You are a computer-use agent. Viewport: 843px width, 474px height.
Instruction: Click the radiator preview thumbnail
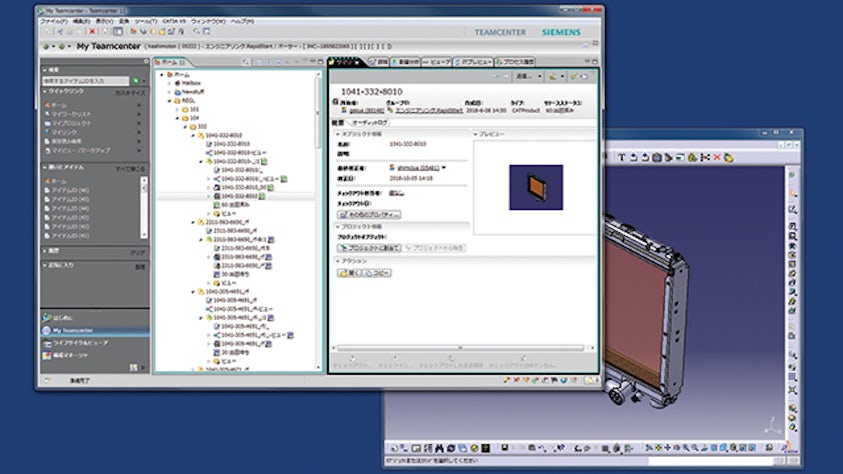click(x=536, y=188)
